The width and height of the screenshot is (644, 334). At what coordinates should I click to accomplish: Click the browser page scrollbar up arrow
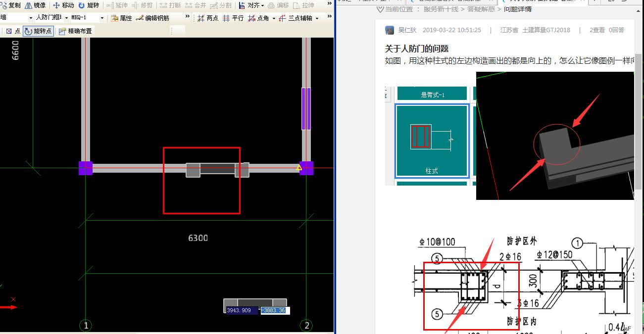pos(639,10)
